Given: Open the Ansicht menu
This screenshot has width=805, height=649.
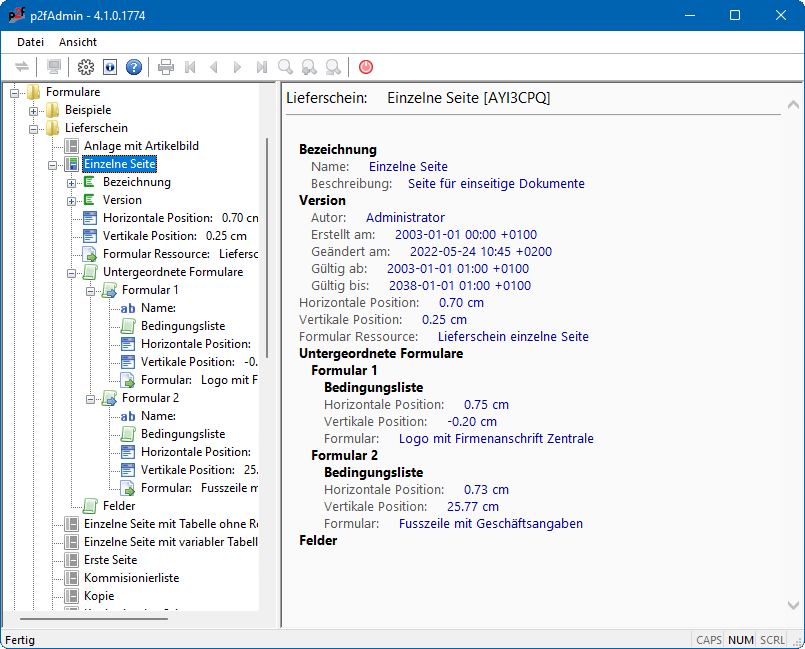Looking at the screenshot, I should [x=78, y=42].
